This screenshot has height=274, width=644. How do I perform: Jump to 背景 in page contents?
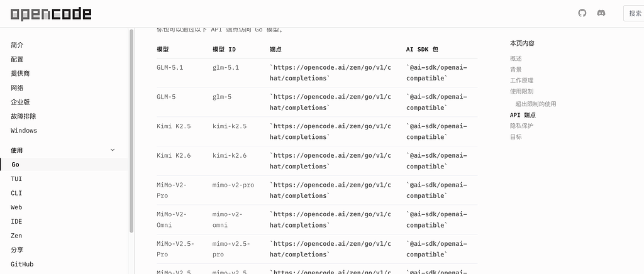pyautogui.click(x=516, y=70)
